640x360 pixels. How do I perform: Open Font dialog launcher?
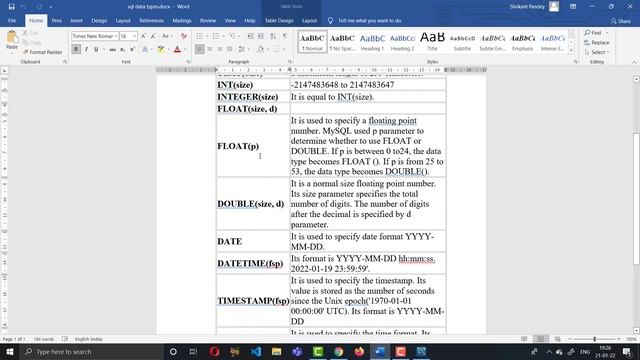(x=188, y=62)
